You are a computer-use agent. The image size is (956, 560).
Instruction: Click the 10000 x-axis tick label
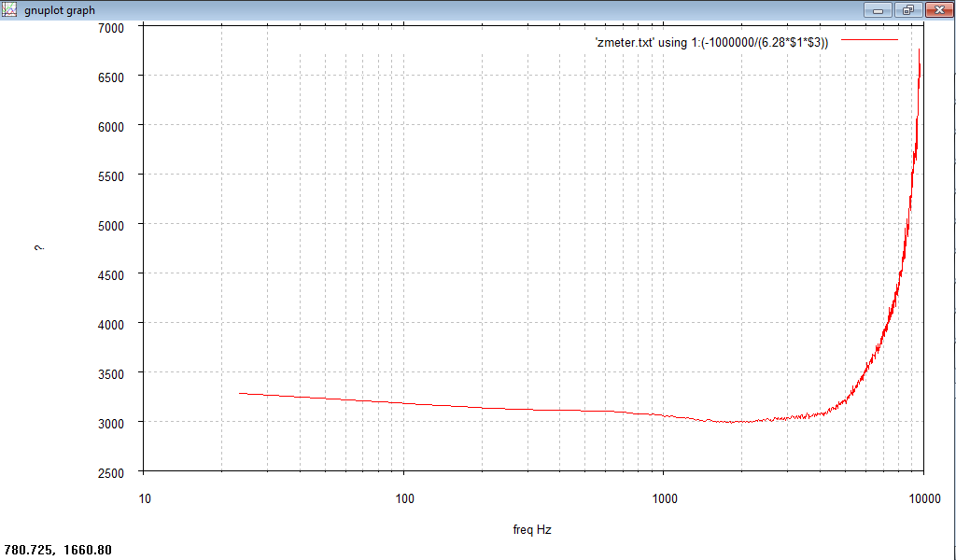[x=923, y=497]
